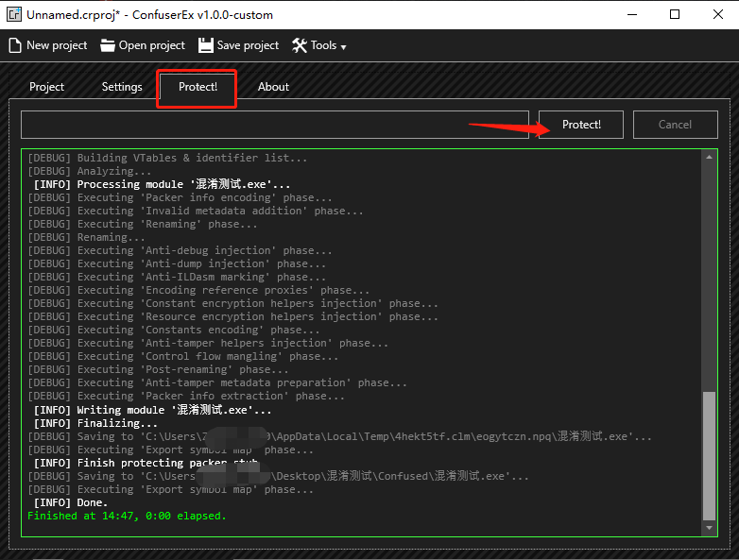Click the 'Anti-dump injection' phase line
Screen dimensions: 739x560
(177, 263)
